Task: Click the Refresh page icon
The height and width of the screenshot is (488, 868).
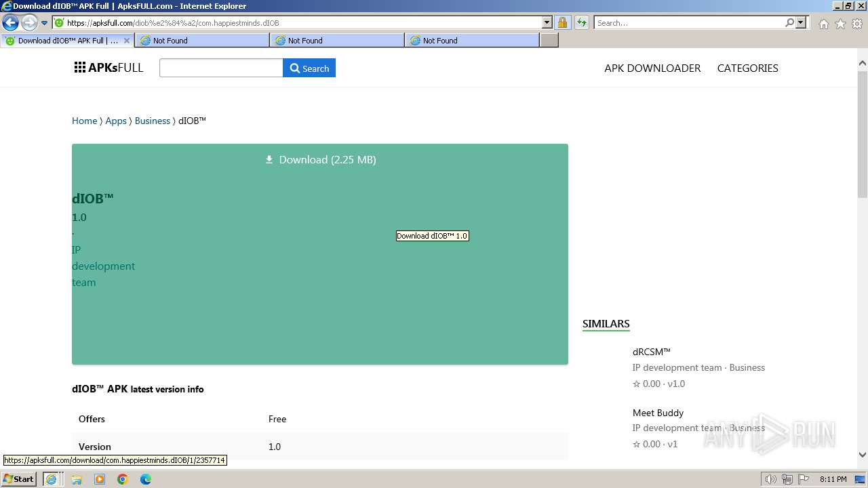Action: pyautogui.click(x=582, y=23)
